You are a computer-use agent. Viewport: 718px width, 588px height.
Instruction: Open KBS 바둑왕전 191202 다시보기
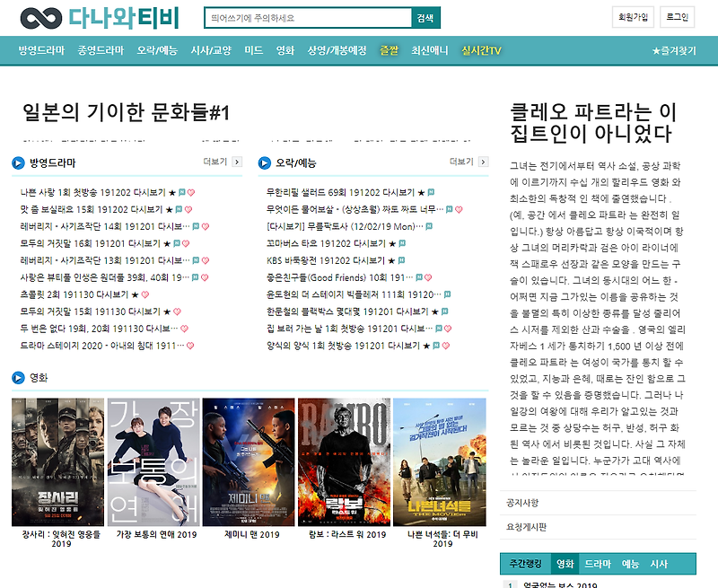click(326, 260)
